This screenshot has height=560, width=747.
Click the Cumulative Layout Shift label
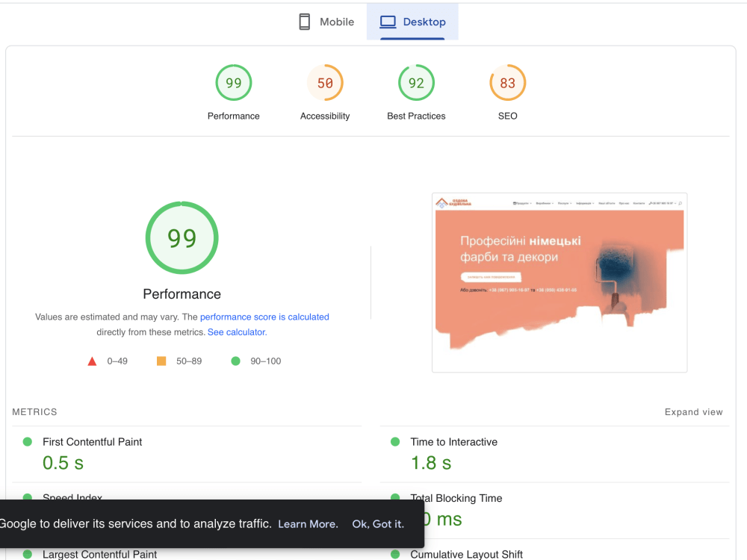pyautogui.click(x=466, y=554)
